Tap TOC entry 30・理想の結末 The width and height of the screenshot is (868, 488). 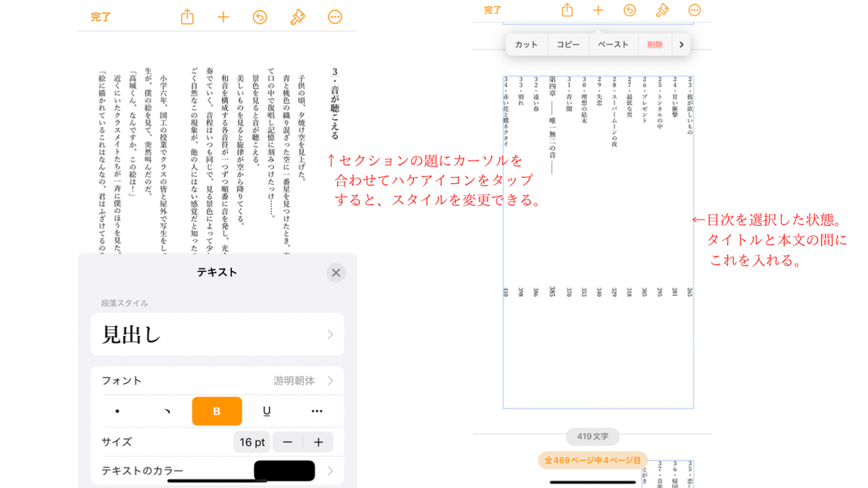tap(584, 100)
